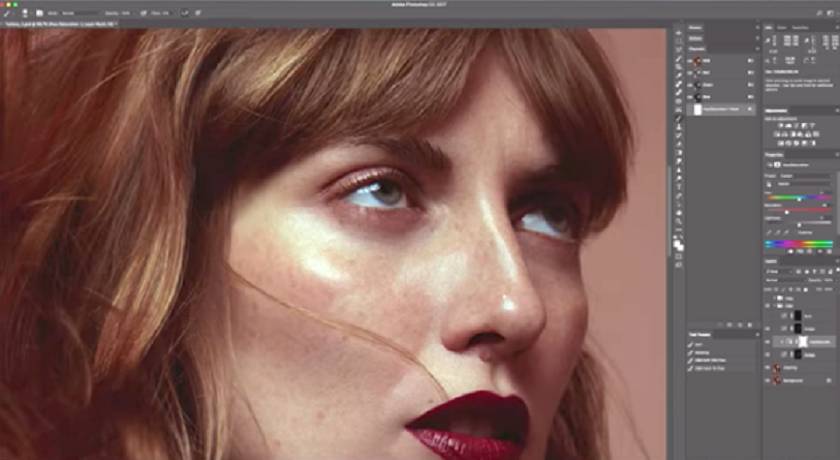This screenshot has height=460, width=840.
Task: Toggle Blue channel visibility
Action: (x=691, y=97)
